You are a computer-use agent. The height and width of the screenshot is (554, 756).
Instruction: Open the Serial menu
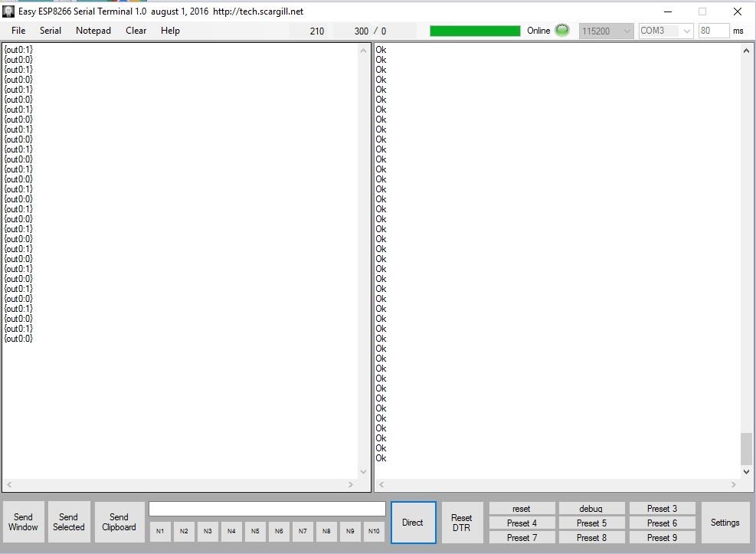click(51, 31)
